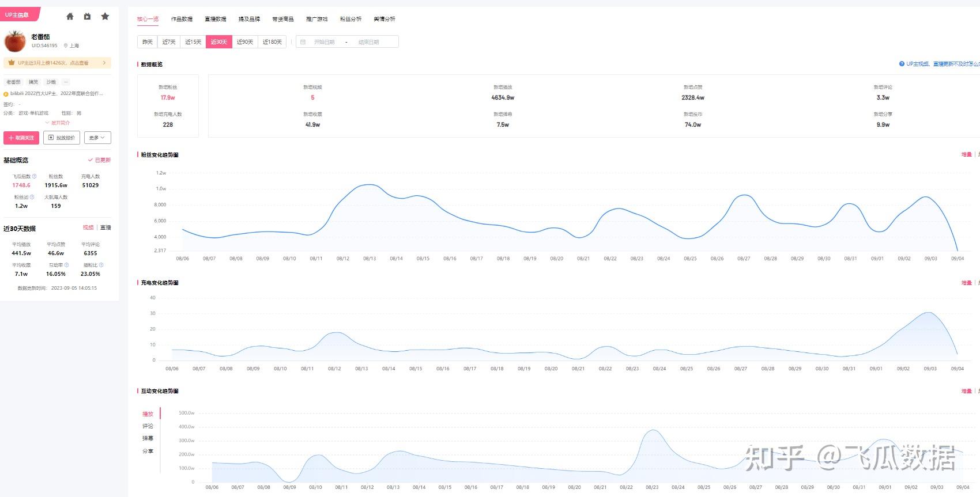Switch to the 舆情分析 tab
This screenshot has width=980, height=497.
385,19
